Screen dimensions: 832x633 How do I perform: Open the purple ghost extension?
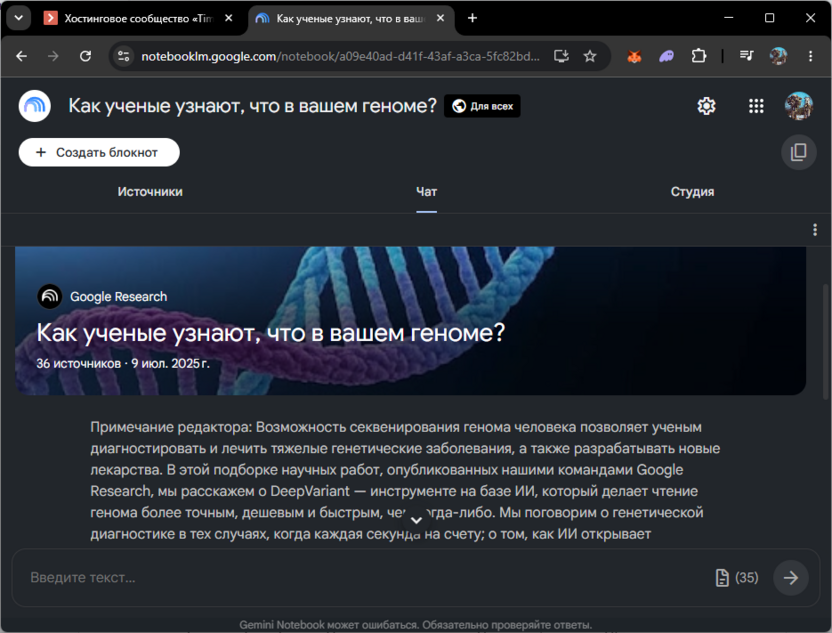point(666,56)
